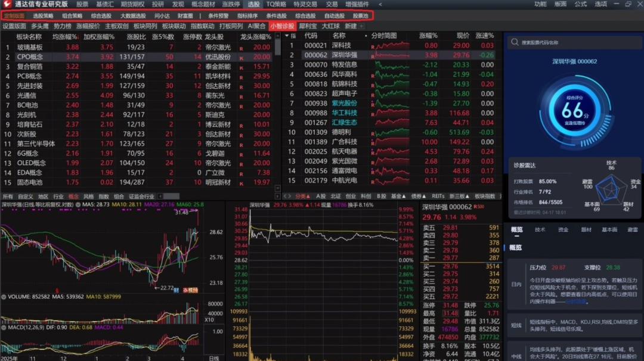Select the 技术 tab in diagnosis panel
Image resolution: width=644 pixels, height=361 pixels.
(x=540, y=229)
